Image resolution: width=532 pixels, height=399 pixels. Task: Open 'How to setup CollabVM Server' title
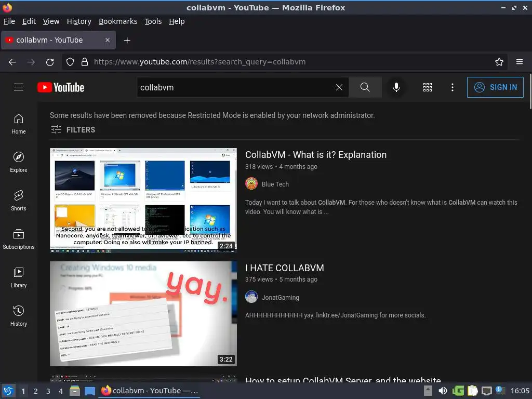pos(343,379)
